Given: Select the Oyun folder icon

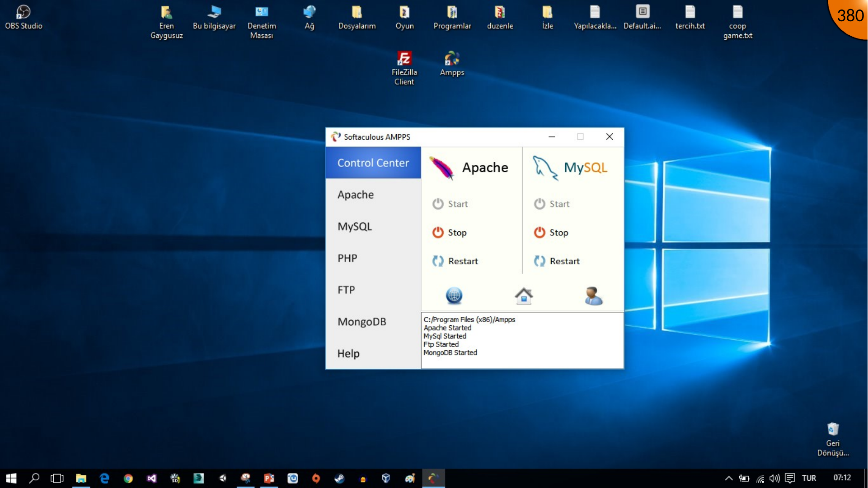Looking at the screenshot, I should pos(404,17).
